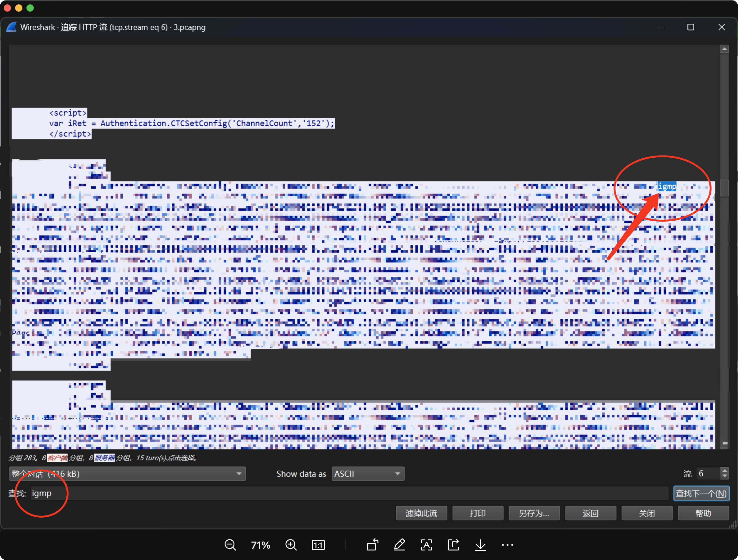Click the 滤掉此流 button

(x=421, y=513)
